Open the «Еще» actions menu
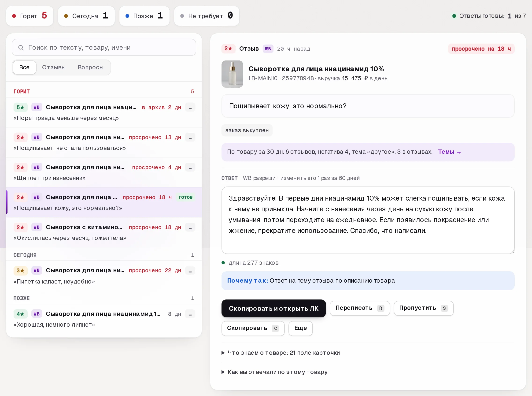Viewport: 532px width, 396px height. tap(301, 329)
